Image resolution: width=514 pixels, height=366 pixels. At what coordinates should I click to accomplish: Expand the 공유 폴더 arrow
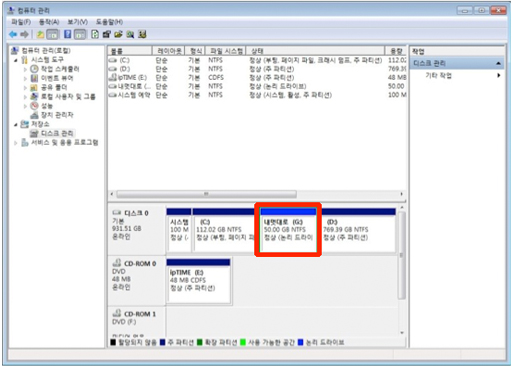tap(25, 88)
